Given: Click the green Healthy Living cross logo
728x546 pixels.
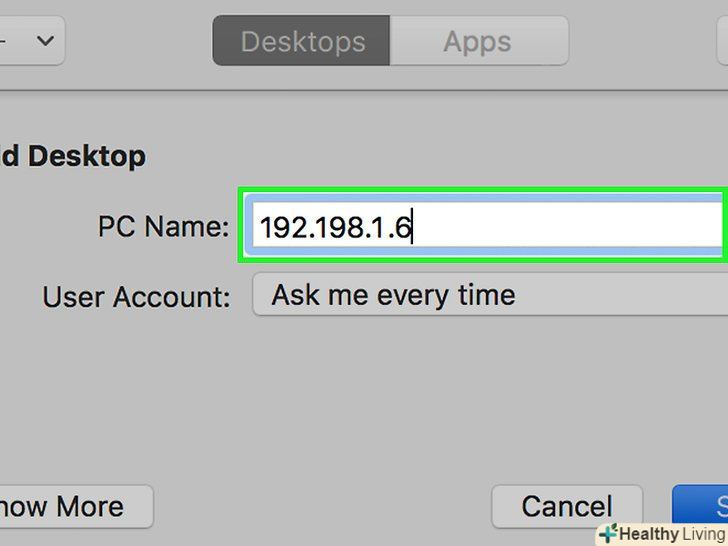Looking at the screenshot, I should 606,534.
